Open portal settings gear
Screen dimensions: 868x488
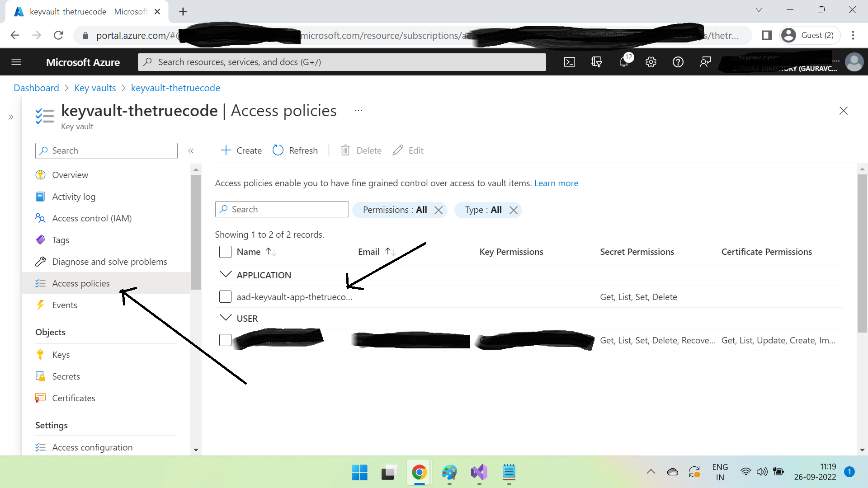[651, 62]
